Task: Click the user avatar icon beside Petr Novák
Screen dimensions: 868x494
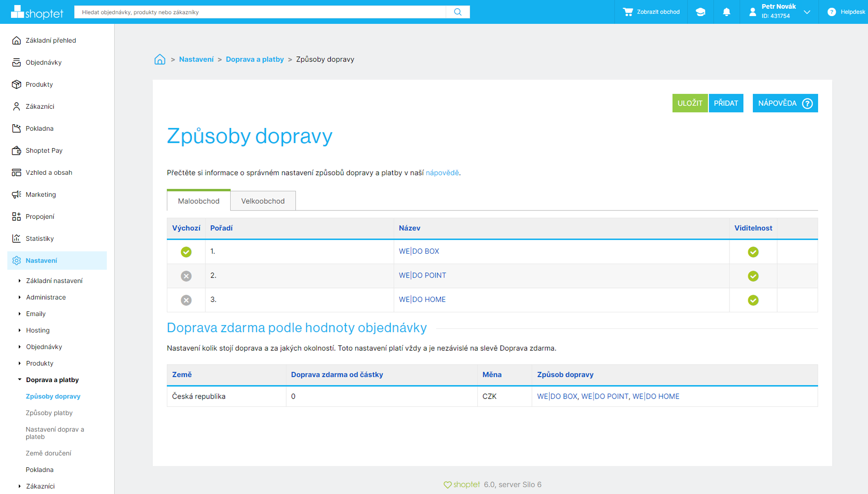Action: 752,12
